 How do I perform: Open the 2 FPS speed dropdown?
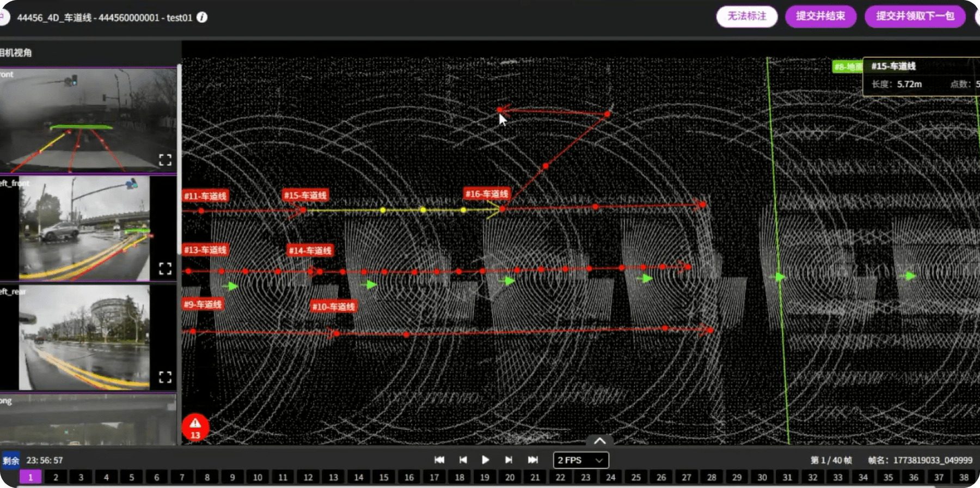[580, 460]
